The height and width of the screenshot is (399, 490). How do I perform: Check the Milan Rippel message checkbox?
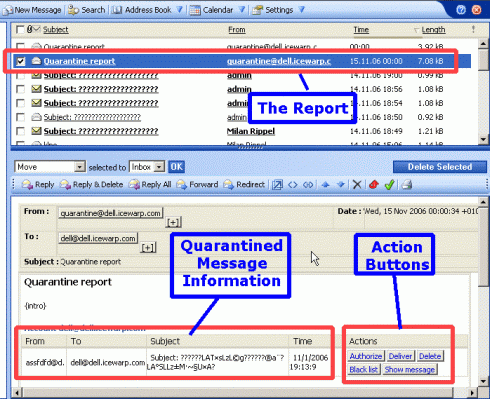(21, 131)
